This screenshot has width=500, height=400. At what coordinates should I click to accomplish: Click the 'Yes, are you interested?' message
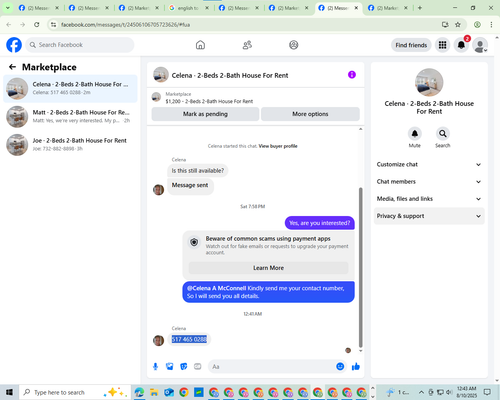point(320,223)
